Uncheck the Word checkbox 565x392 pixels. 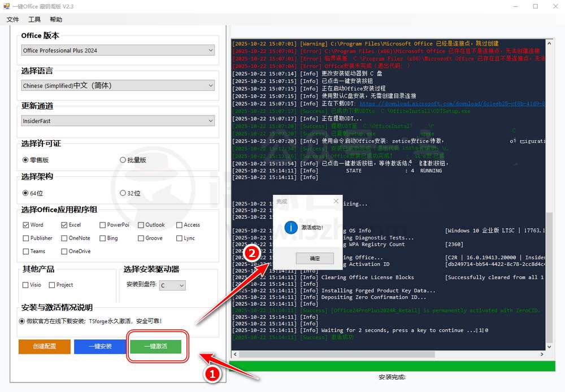(26, 225)
